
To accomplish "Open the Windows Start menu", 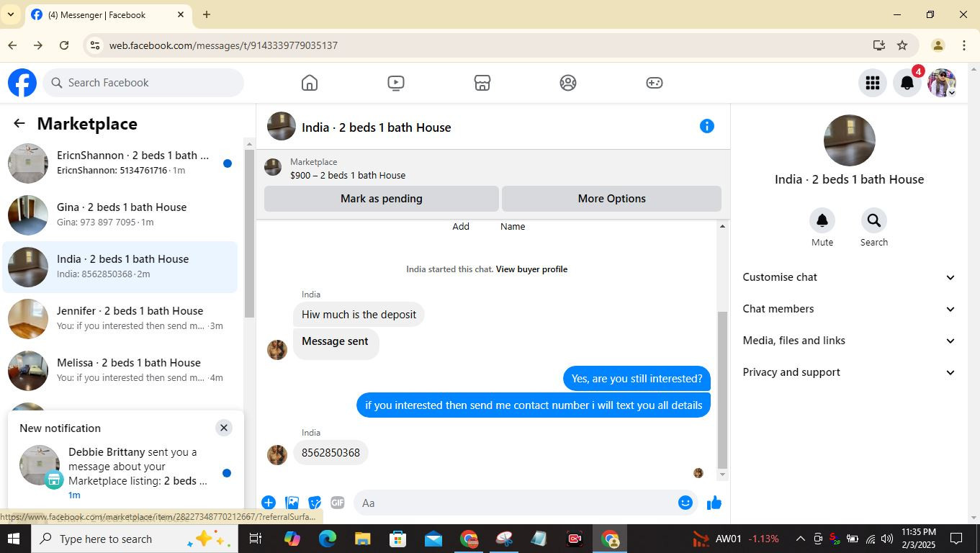I will 14,539.
